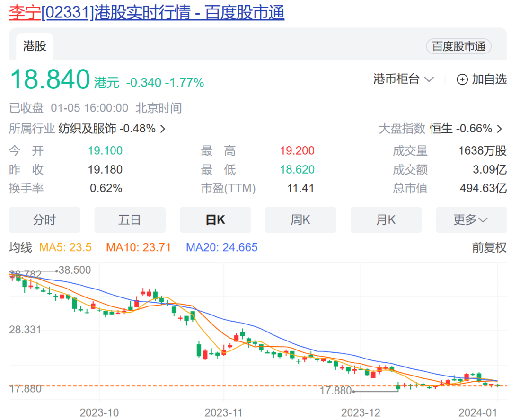Click the 2024-01 date axis label
This screenshot has height=420, width=511.
coord(478,413)
